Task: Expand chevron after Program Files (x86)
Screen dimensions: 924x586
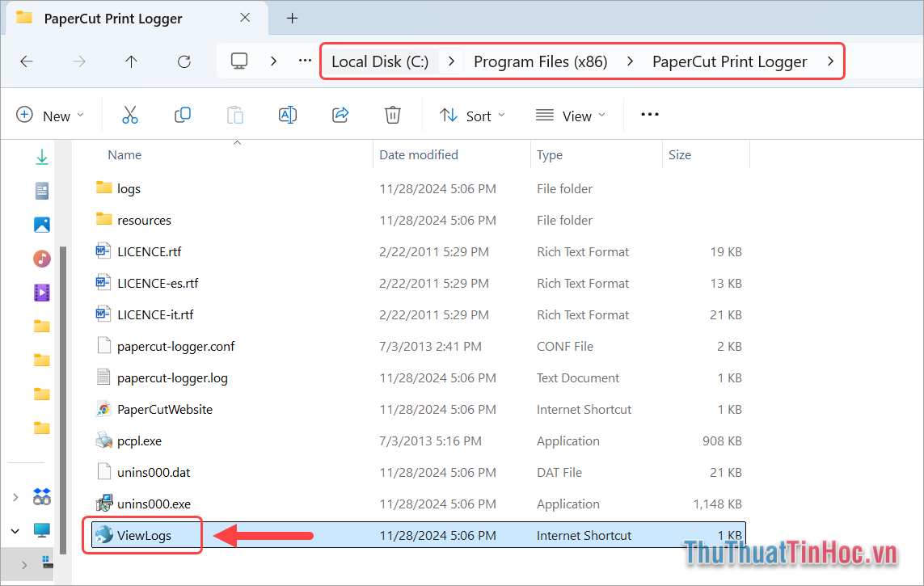Action: [630, 61]
